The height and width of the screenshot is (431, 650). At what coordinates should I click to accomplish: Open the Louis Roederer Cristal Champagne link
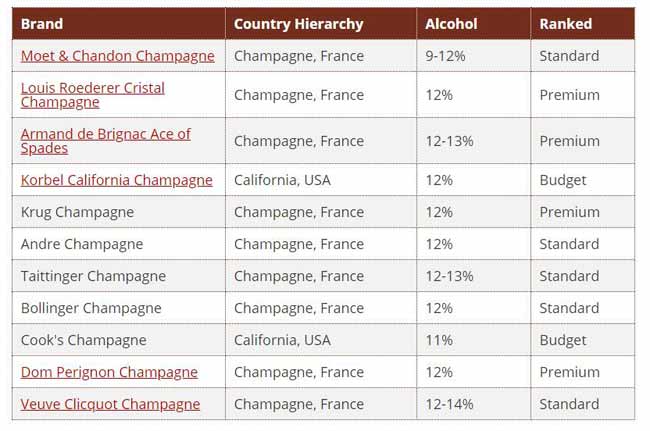tap(93, 95)
